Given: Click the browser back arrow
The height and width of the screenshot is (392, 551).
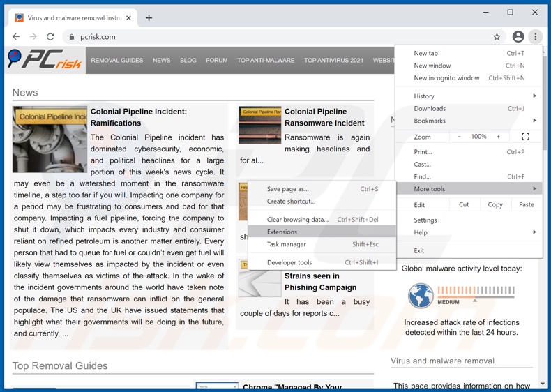Looking at the screenshot, I should tap(16, 37).
